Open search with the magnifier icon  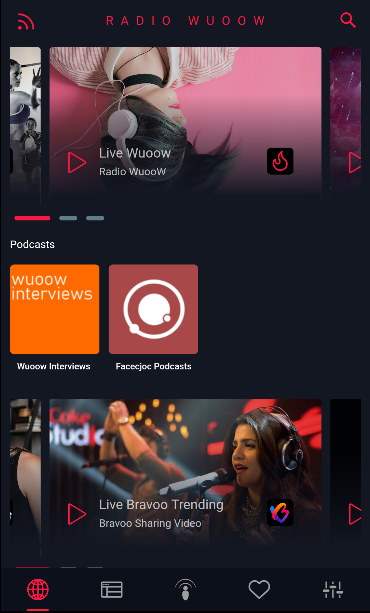(348, 20)
